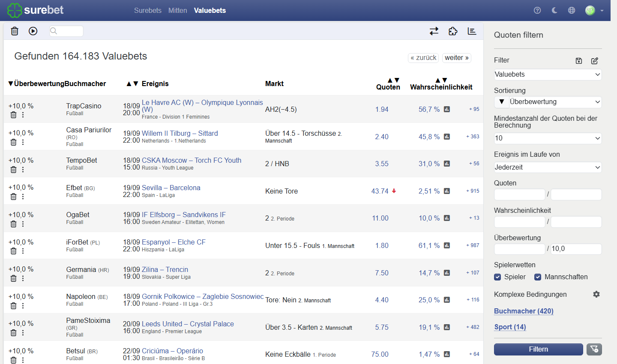Open chart icon for Le Havre row
The image size is (617, 364).
[x=447, y=109]
